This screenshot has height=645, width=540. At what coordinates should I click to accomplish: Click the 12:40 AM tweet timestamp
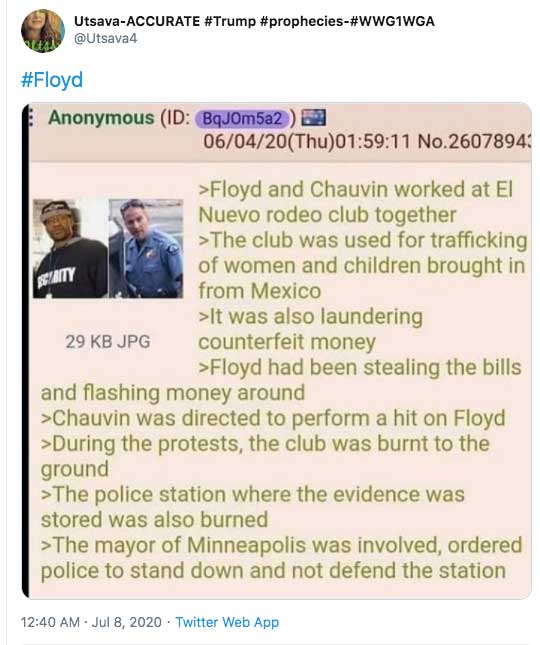(50, 622)
